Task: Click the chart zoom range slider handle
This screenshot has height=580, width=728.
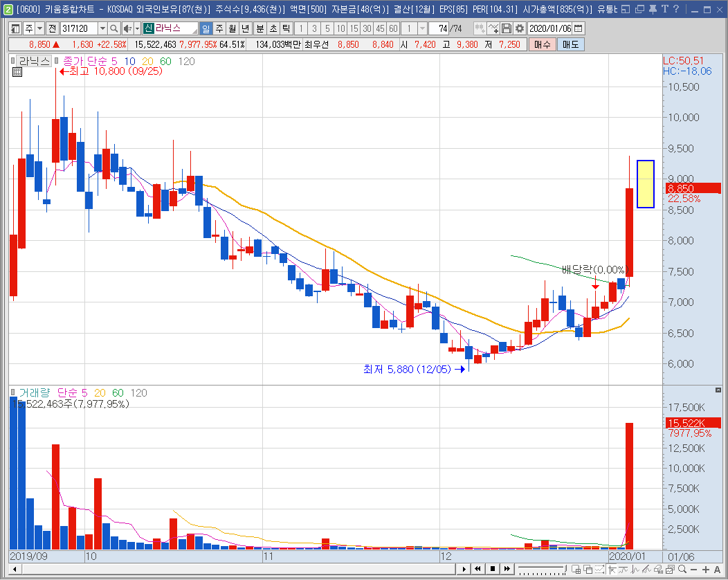Action: point(565,568)
